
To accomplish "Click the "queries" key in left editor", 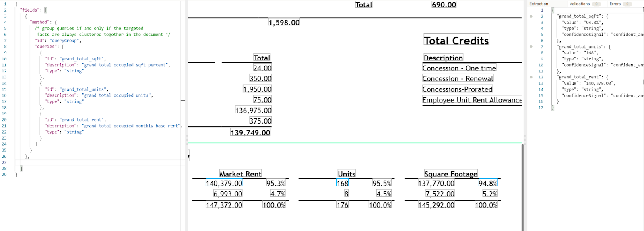I will pos(46,47).
